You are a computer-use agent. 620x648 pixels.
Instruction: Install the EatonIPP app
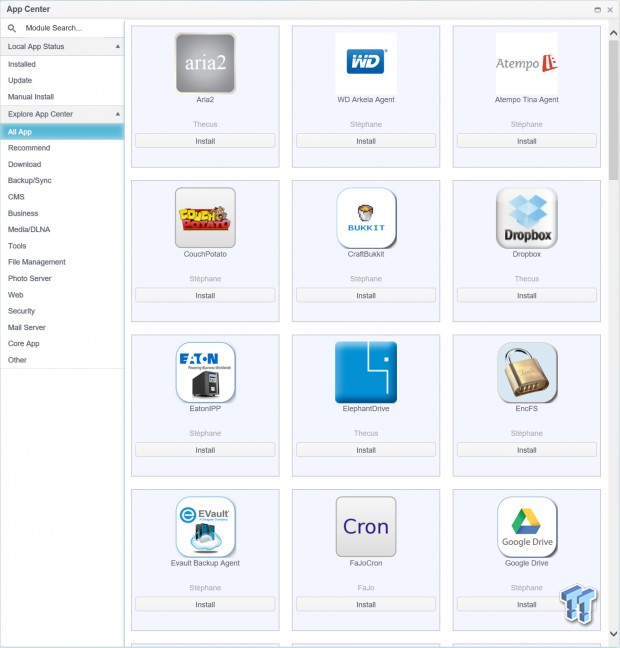tap(205, 450)
